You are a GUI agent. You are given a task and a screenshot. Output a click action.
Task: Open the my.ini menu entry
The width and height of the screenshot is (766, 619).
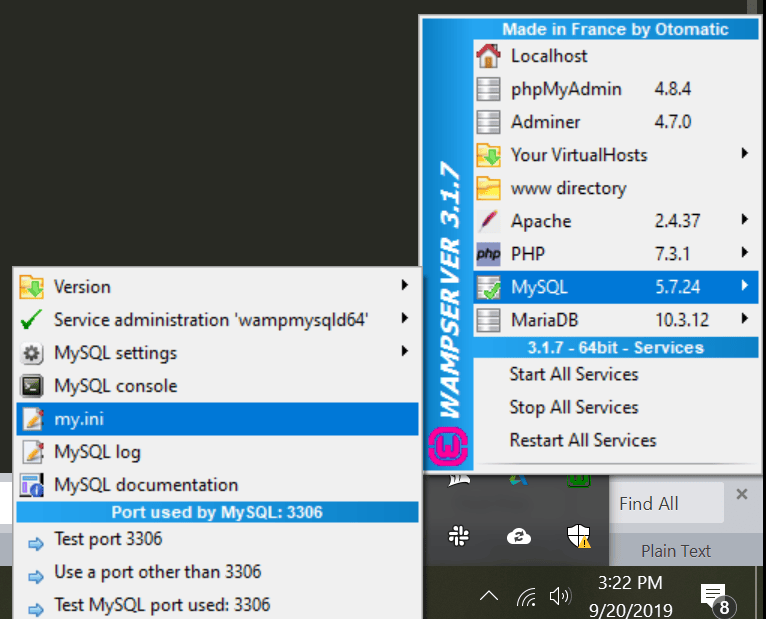tap(217, 419)
